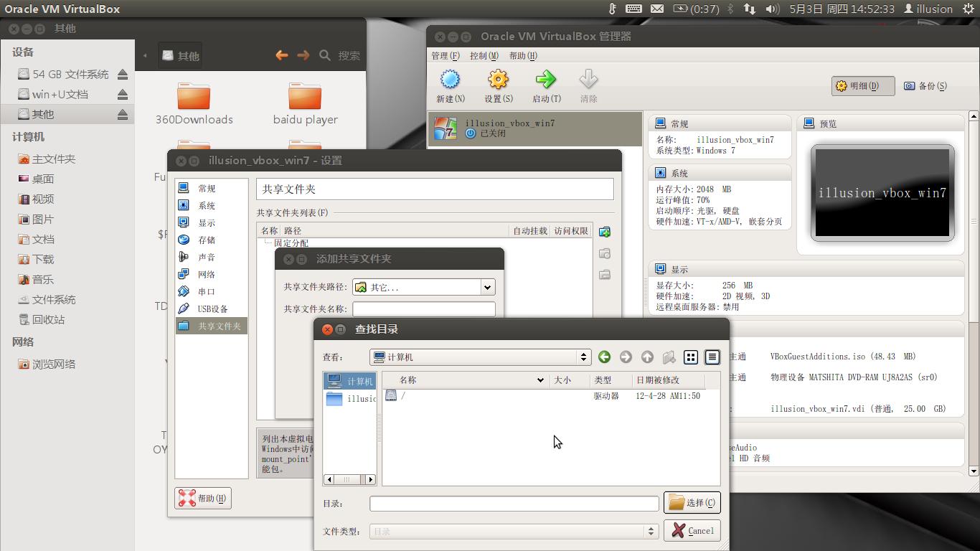Click 新建(N) toolbar button
The width and height of the screenshot is (980, 551).
(450, 86)
